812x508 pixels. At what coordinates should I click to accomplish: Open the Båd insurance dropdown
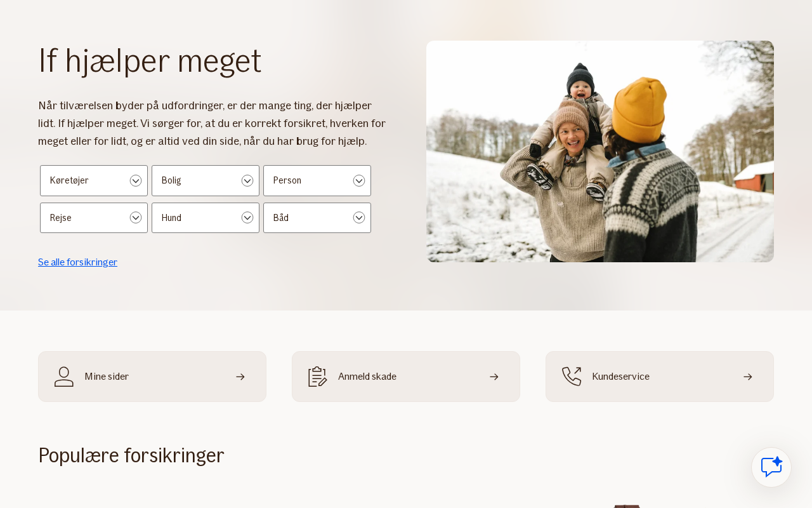coord(317,218)
